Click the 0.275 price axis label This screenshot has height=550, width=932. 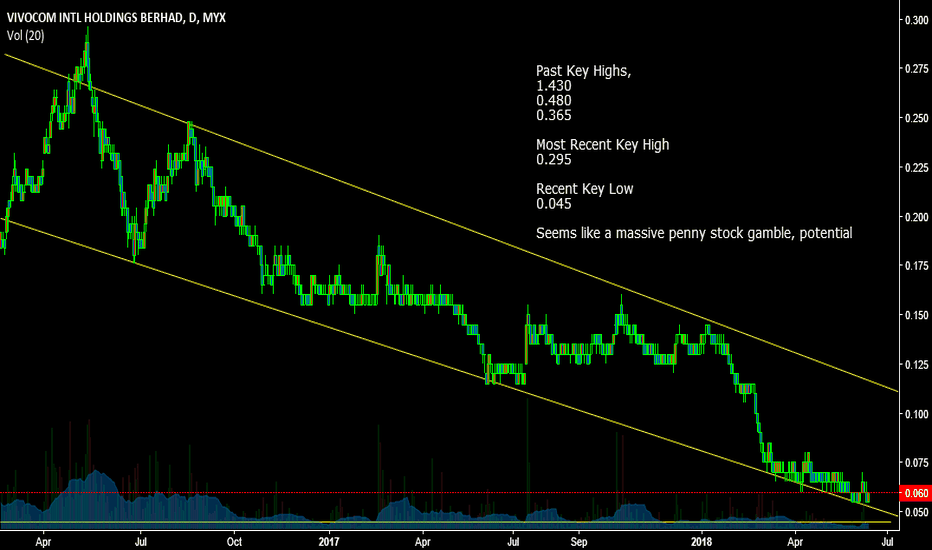pos(917,69)
